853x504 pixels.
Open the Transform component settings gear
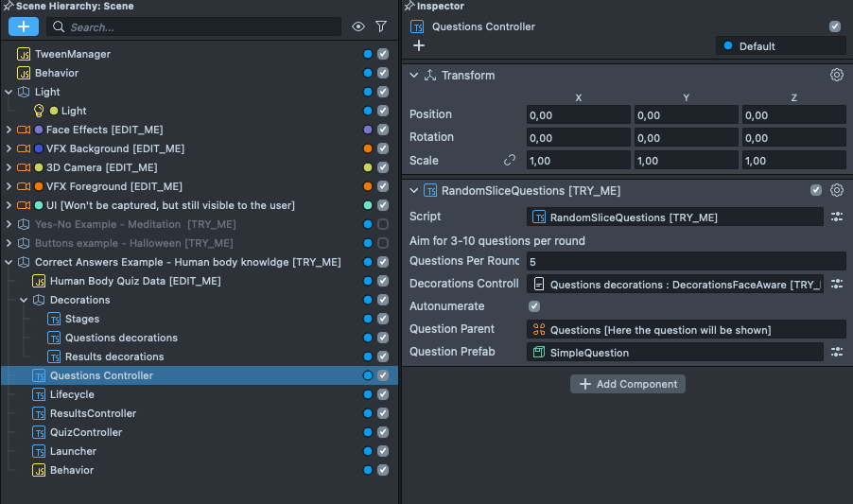836,76
